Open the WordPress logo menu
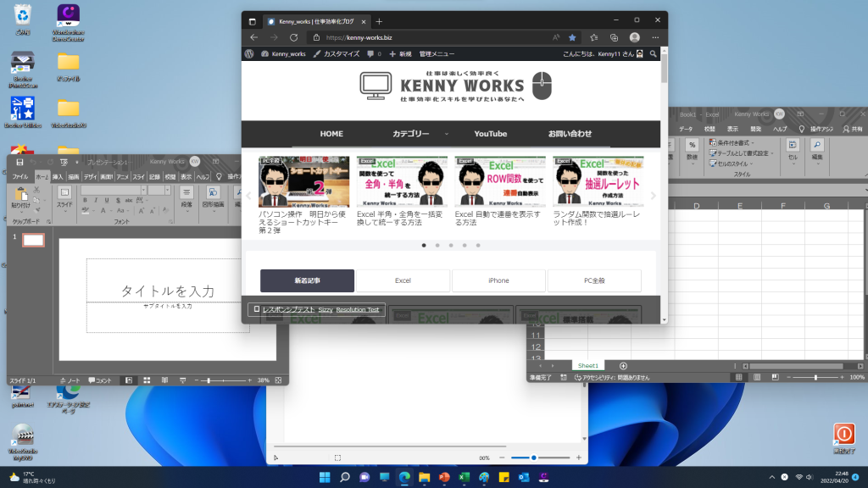Image resolution: width=868 pixels, height=488 pixels. pos(250,53)
